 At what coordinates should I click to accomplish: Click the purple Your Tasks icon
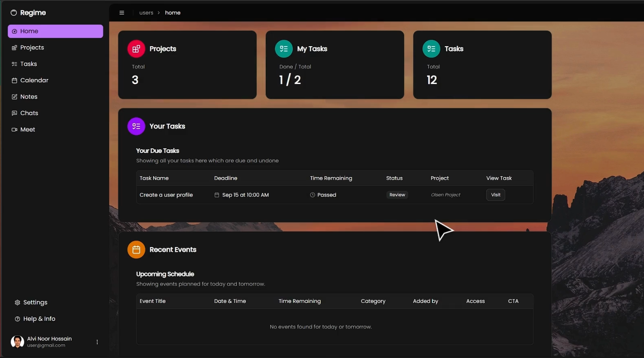[136, 126]
